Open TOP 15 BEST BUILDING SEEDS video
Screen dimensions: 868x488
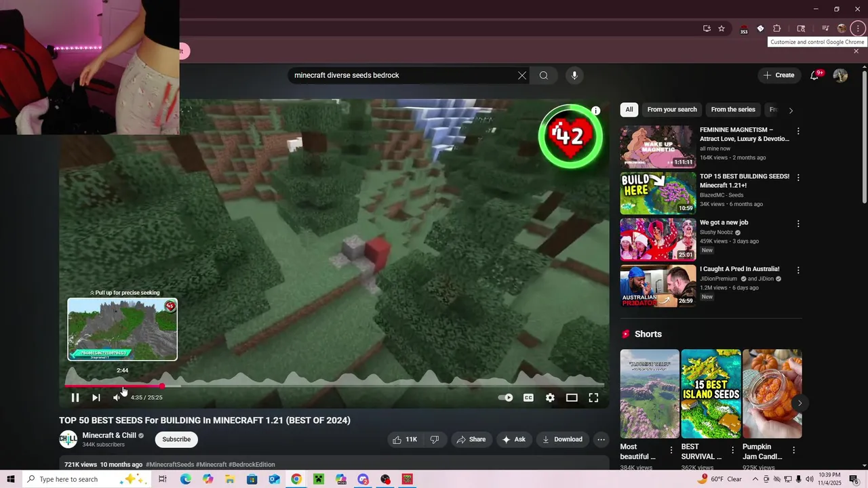658,193
